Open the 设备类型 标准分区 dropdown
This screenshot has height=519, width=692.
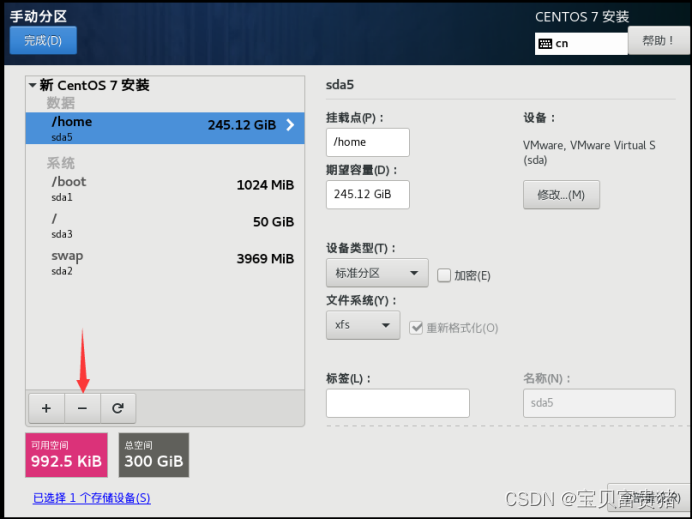tap(377, 273)
